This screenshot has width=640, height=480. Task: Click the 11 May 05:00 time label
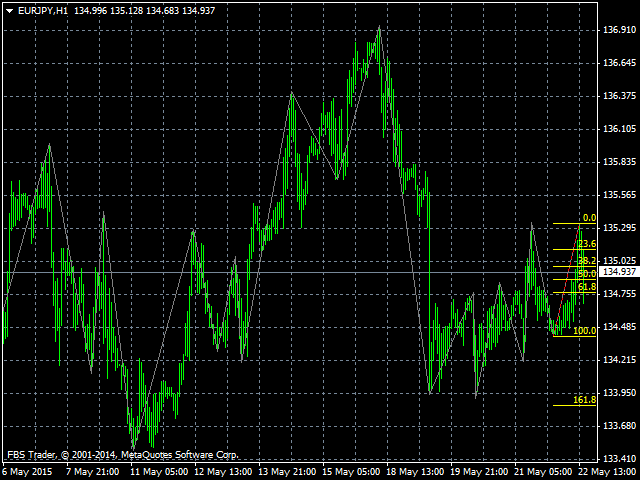(159, 472)
